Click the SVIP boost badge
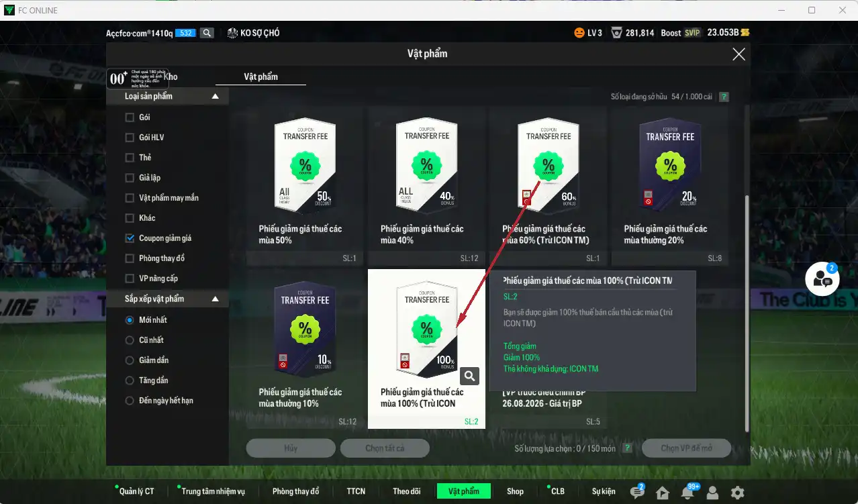Screen dimensions: 858x504 (692, 33)
